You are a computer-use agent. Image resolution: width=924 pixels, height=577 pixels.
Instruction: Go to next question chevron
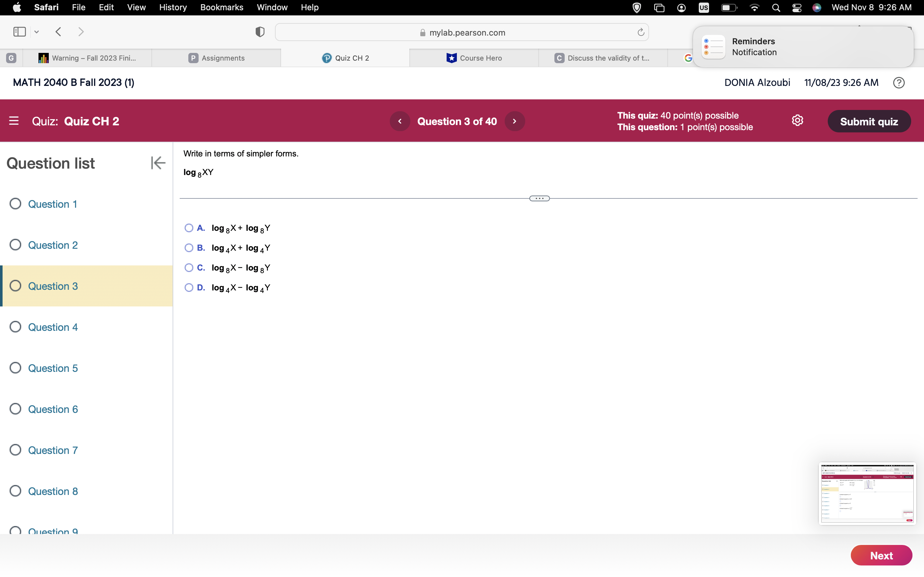(514, 121)
